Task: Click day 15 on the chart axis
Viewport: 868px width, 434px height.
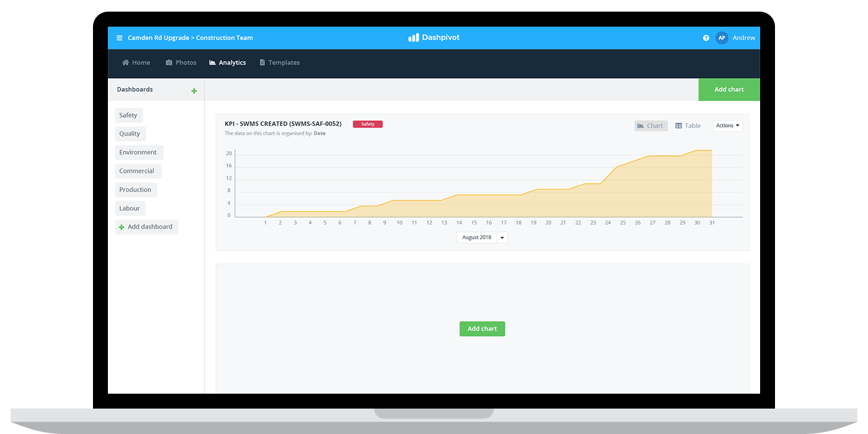Action: [x=474, y=223]
